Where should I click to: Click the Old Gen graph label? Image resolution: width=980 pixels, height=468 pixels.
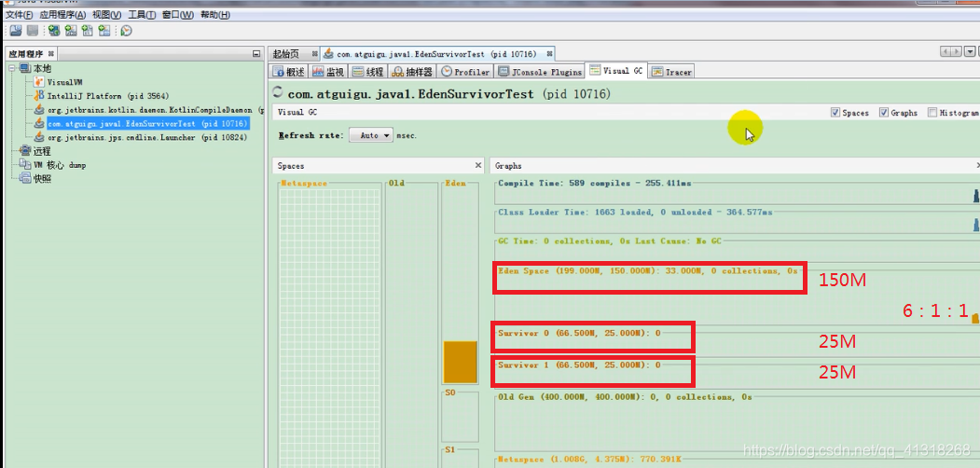625,397
